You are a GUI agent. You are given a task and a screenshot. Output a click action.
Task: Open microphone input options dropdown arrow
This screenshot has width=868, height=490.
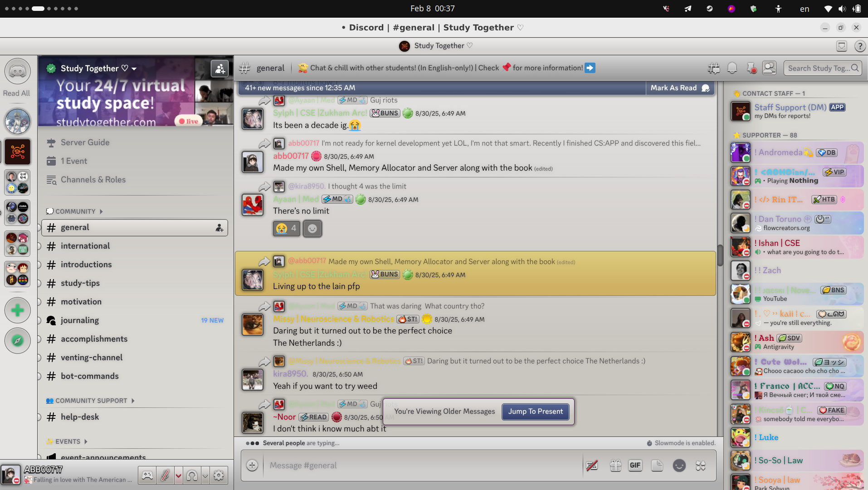(x=178, y=475)
